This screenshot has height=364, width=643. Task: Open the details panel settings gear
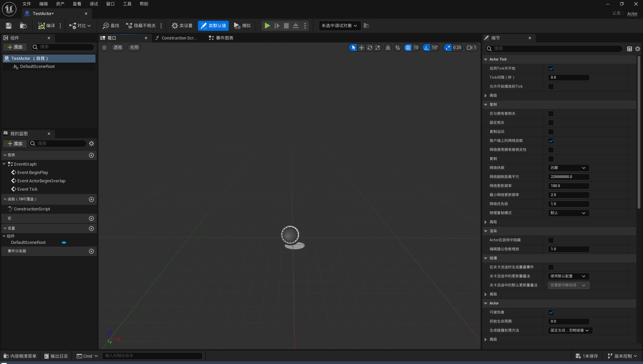click(638, 49)
